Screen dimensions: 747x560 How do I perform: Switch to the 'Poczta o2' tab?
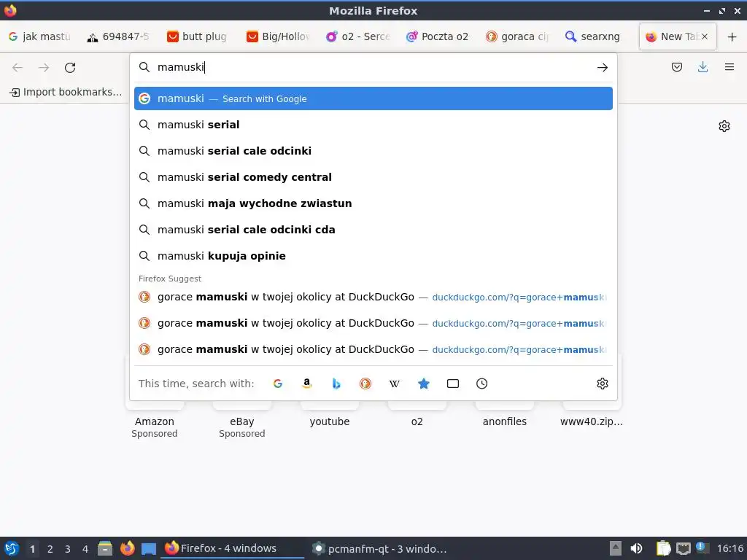pos(438,36)
